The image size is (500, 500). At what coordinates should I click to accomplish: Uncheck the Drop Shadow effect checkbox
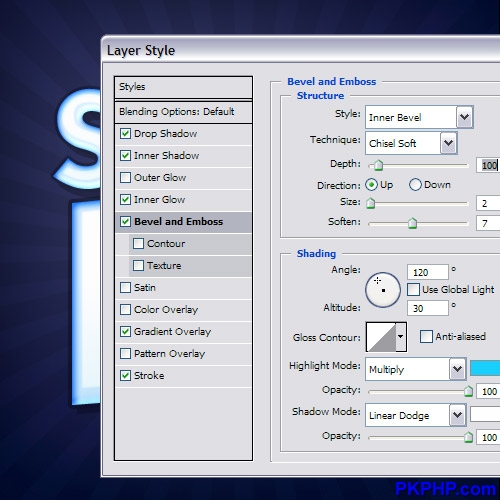pos(125,134)
